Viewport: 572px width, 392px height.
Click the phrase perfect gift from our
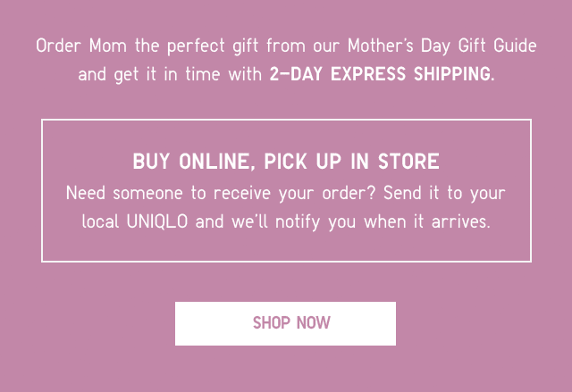[x=254, y=46]
